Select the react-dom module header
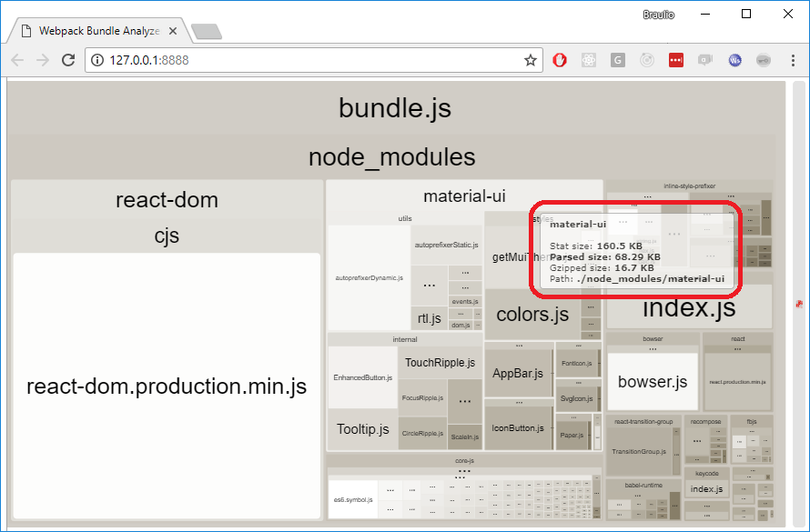The image size is (810, 532). 167,200
